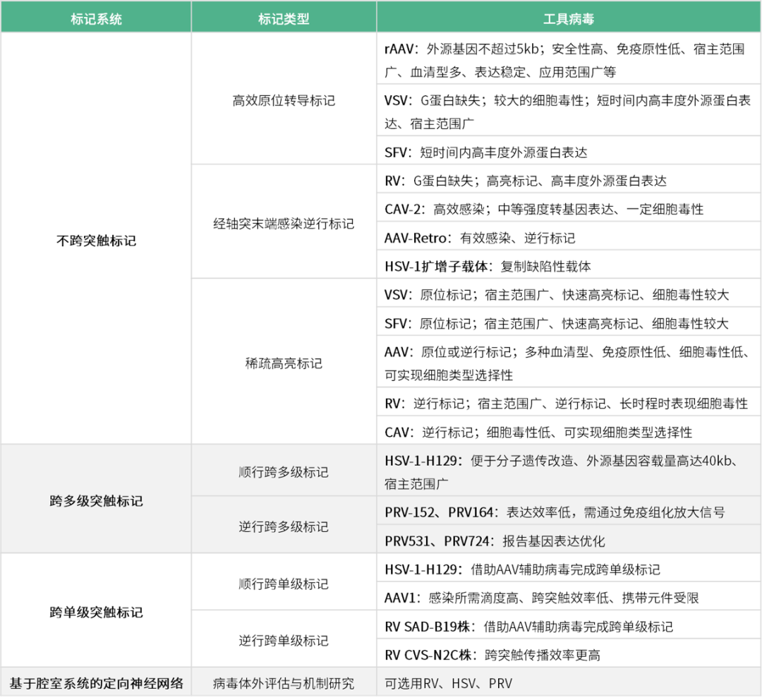Click the 标记类型 column header
The width and height of the screenshot is (762, 700).
tap(284, 19)
